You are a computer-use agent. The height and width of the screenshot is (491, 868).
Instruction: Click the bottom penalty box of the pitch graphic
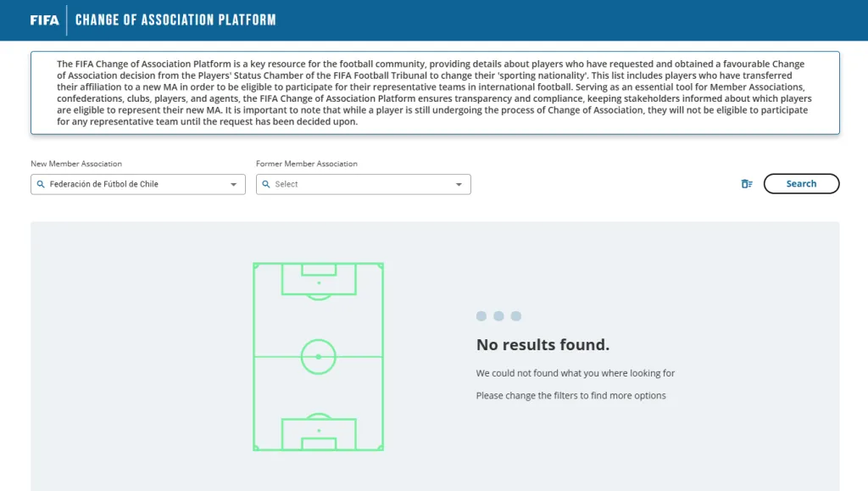pos(319,432)
